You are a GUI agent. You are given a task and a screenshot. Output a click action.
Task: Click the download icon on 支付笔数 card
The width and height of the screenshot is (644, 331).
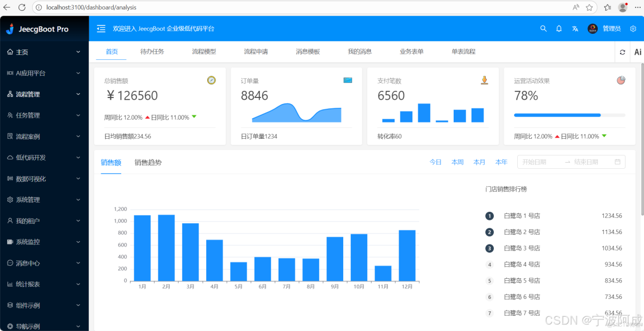484,79
